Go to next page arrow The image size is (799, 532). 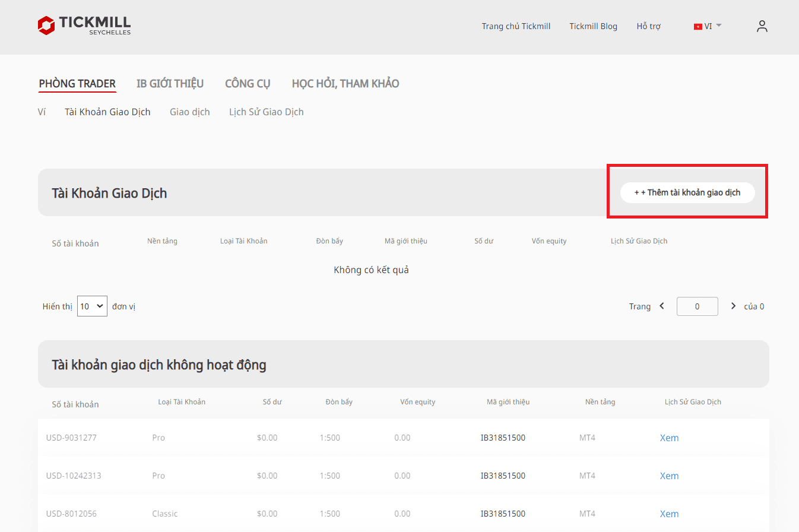click(733, 306)
